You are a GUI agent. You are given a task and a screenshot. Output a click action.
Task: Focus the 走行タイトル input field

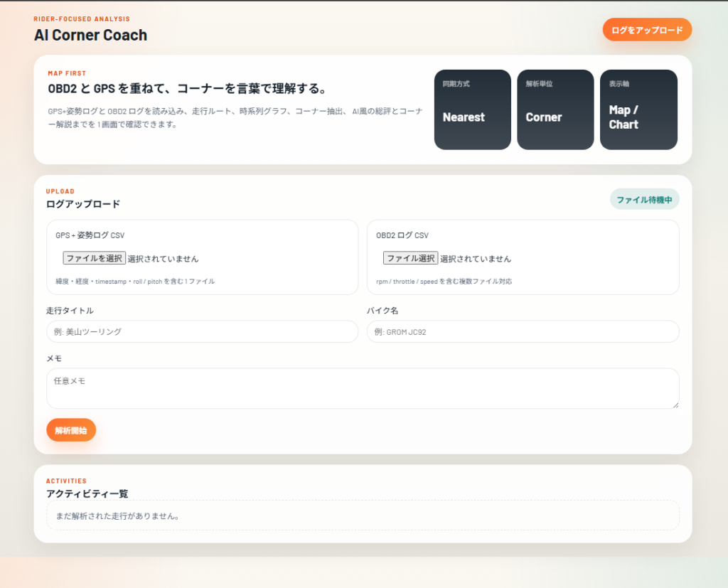pyautogui.click(x=202, y=331)
